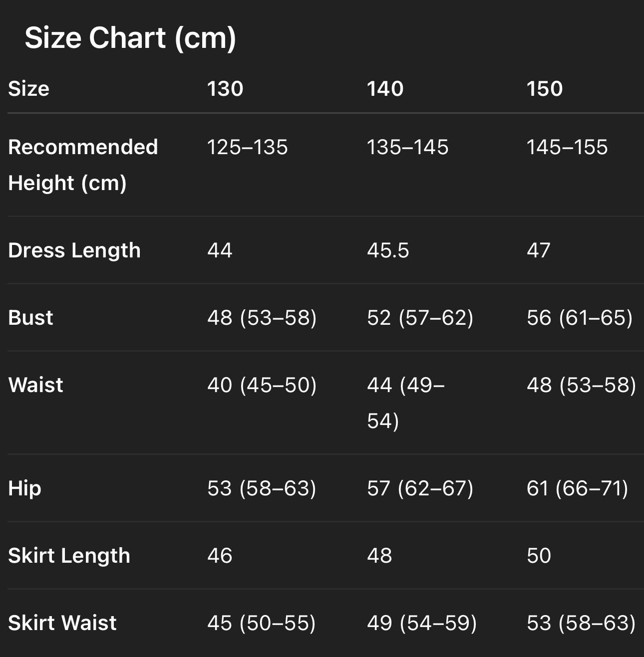Click the Bust row label
Viewport: 644px width, 657px height.
[30, 318]
